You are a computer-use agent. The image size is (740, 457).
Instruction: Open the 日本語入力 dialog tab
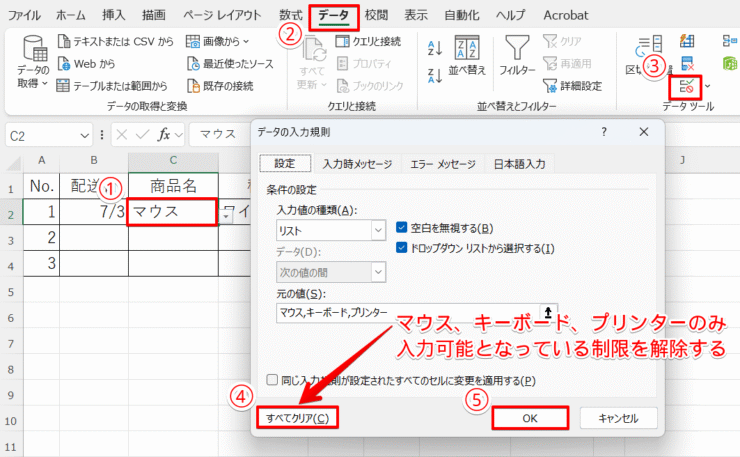point(519,164)
